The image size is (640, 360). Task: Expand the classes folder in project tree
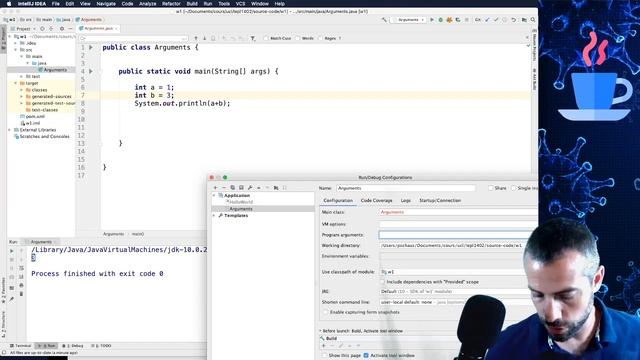click(22, 90)
